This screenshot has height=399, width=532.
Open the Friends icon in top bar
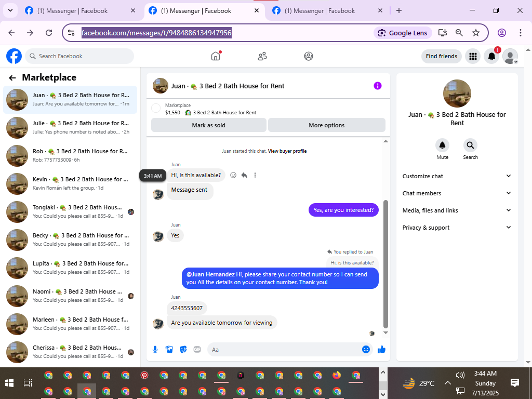coord(262,56)
